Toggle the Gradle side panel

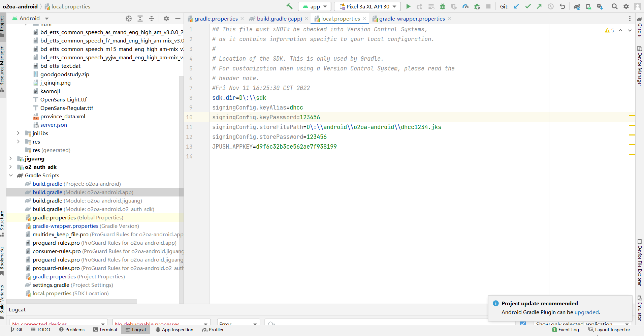tap(640, 27)
